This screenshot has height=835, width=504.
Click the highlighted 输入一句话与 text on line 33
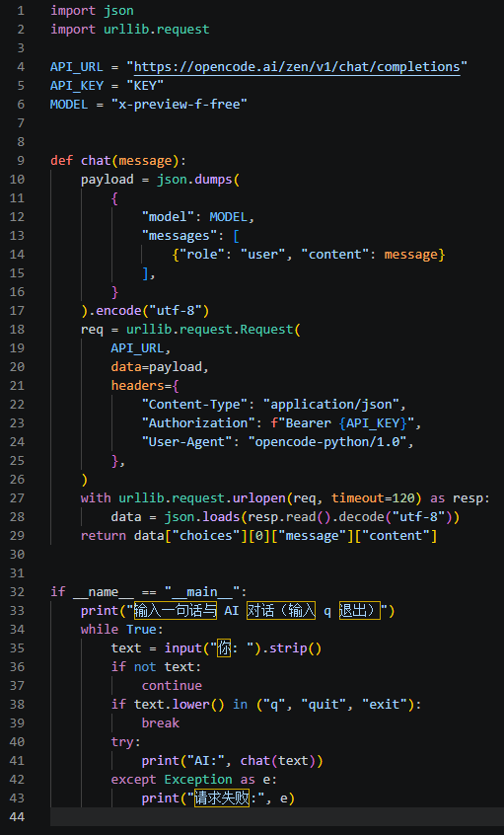(176, 610)
